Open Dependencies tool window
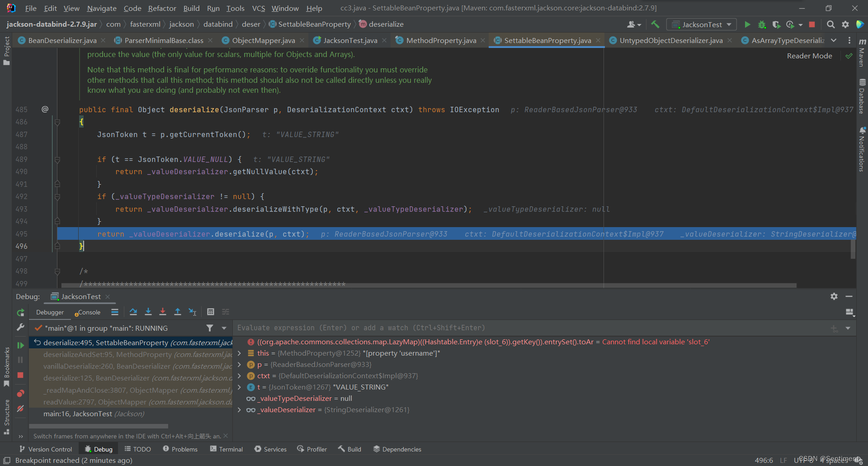This screenshot has width=868, height=466. (x=397, y=449)
